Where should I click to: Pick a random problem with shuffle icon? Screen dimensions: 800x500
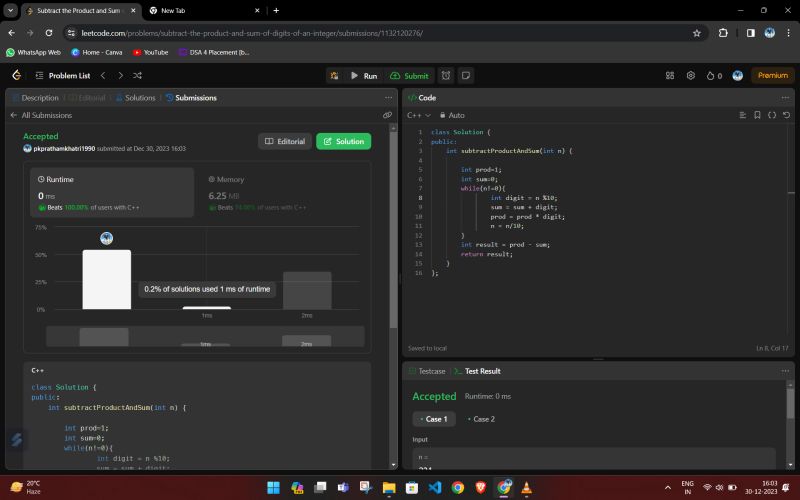[137, 75]
